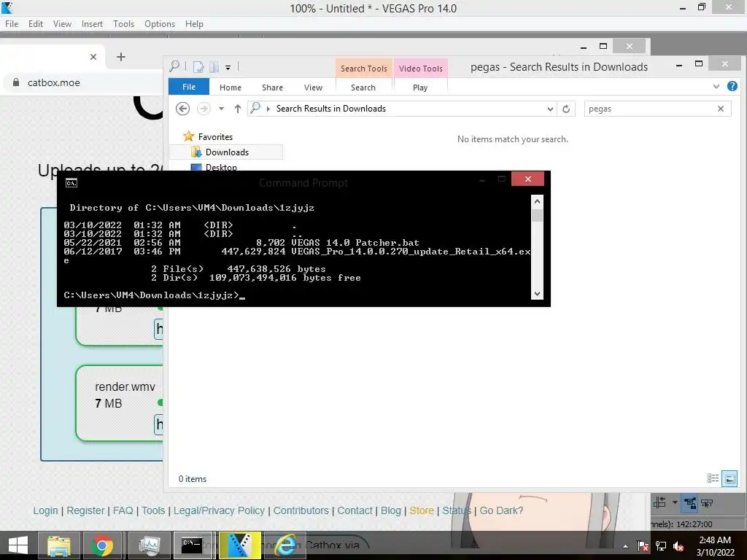Image resolution: width=747 pixels, height=560 pixels.
Task: Switch to the Home ribbon tab
Action: [x=231, y=87]
